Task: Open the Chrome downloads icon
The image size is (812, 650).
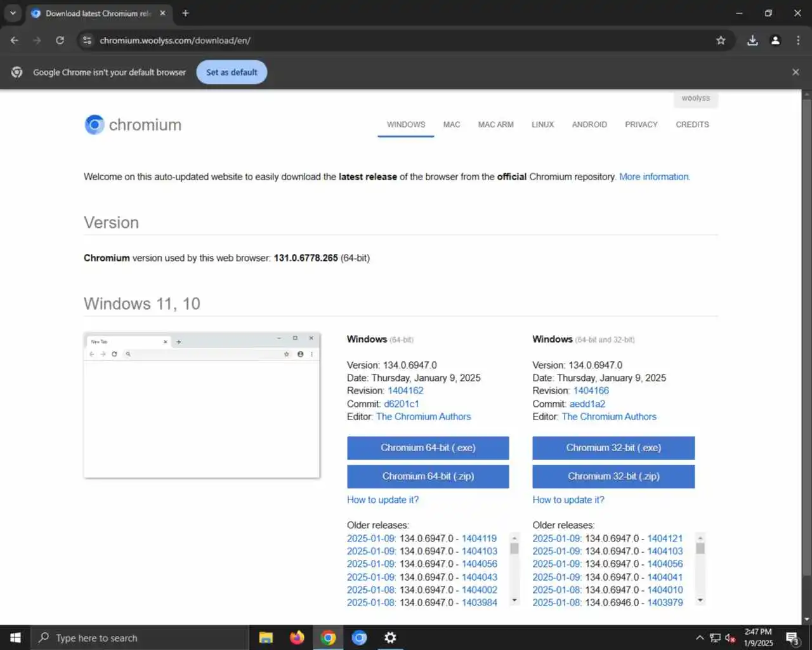Action: [752, 40]
